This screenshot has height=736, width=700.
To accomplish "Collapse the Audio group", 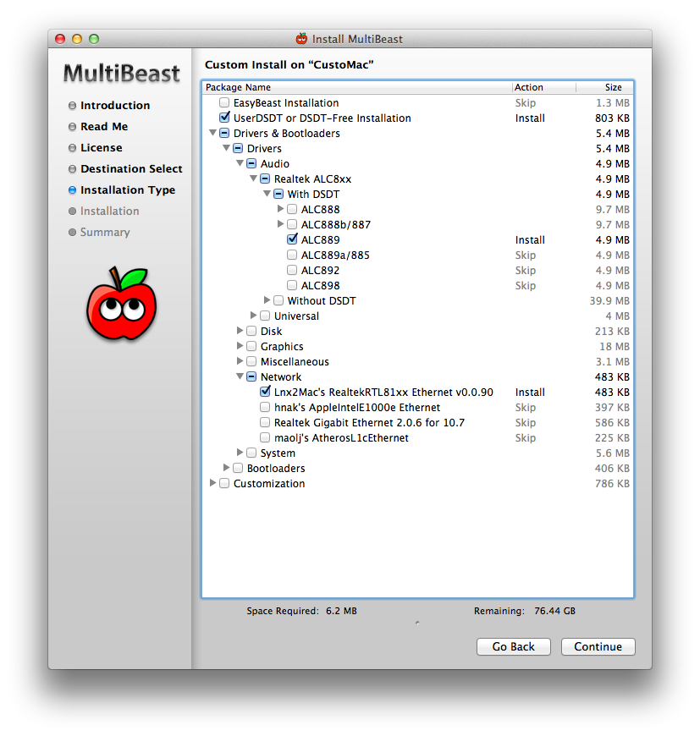I will (240, 163).
